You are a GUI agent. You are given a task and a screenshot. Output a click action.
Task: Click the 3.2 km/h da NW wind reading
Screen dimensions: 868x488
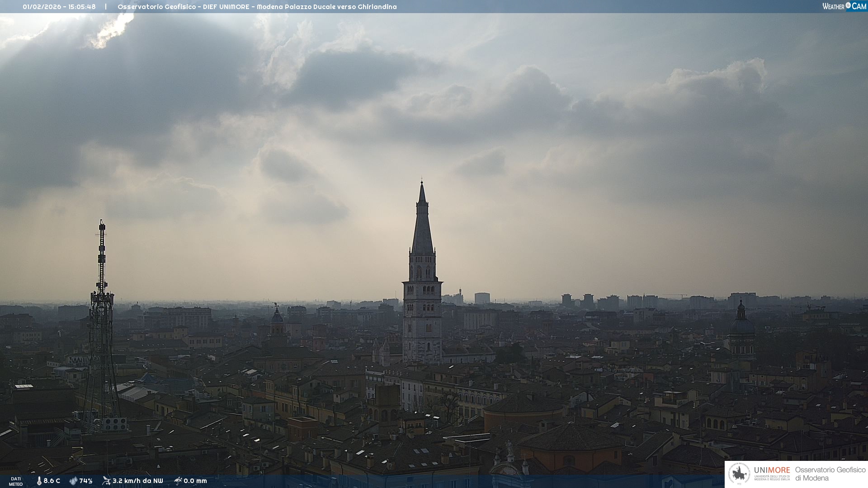137,481
